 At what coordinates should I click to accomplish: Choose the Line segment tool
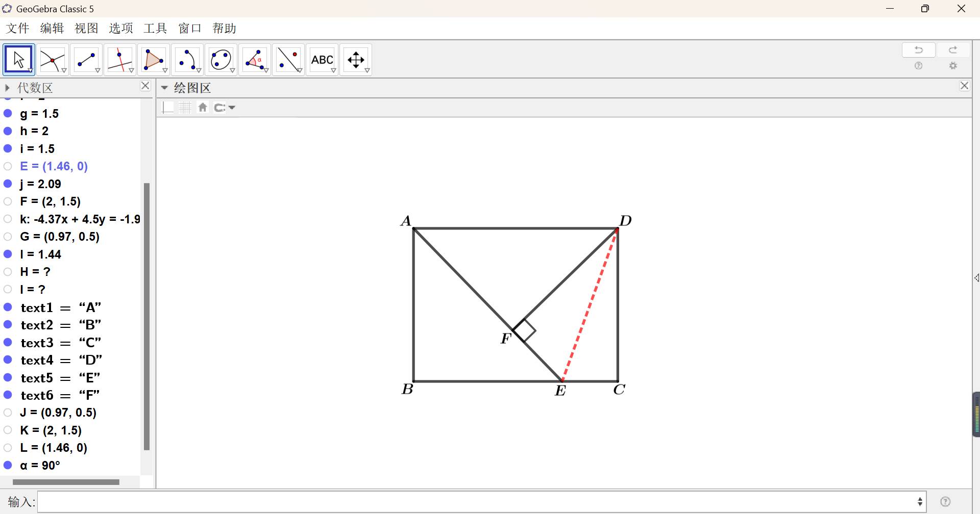click(86, 60)
